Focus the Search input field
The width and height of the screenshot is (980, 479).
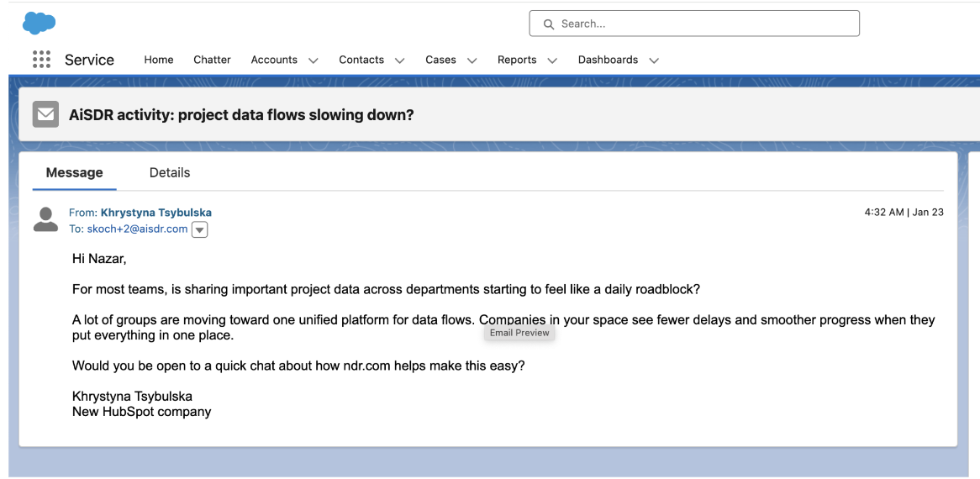coord(694,24)
